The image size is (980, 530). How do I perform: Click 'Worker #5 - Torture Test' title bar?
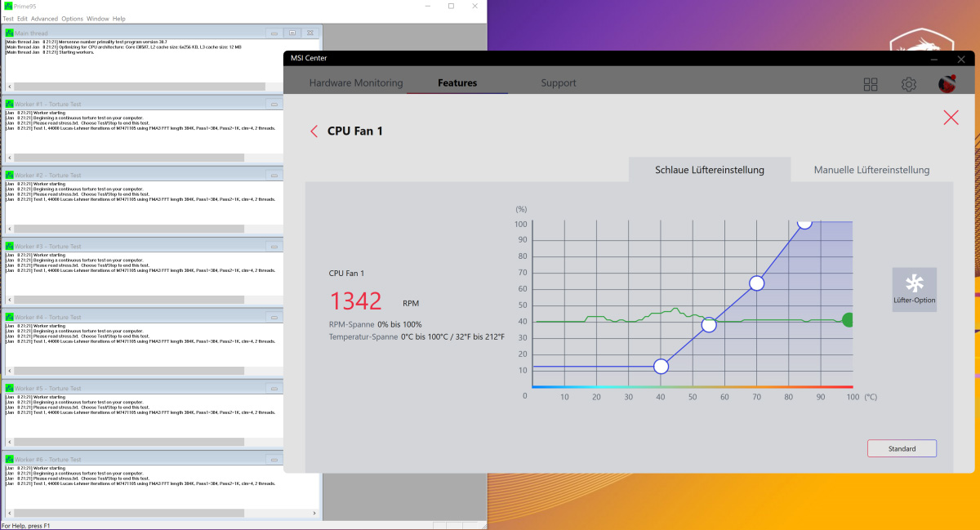142,388
